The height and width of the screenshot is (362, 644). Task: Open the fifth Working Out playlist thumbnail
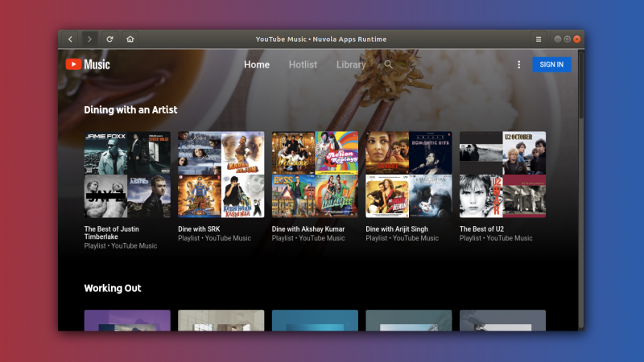click(502, 320)
